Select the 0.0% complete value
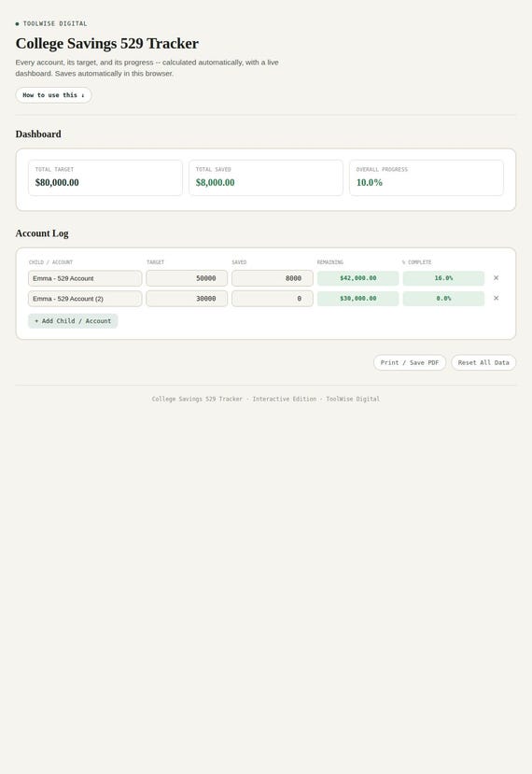The width and height of the screenshot is (532, 774). click(443, 299)
